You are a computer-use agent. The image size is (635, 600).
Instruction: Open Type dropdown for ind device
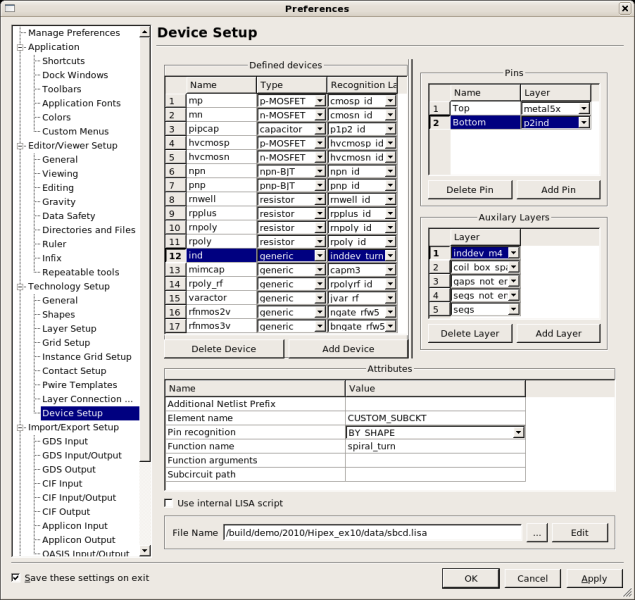pos(320,256)
